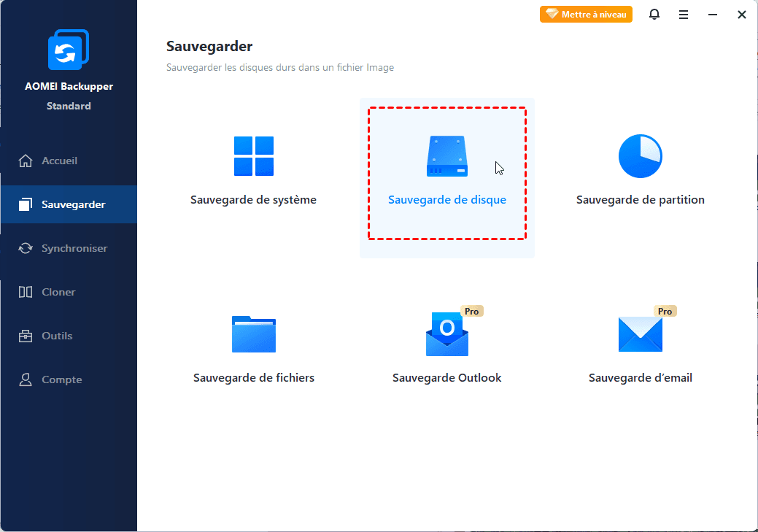Viewport: 758px width, 532px height.
Task: Minimize the AOMEI Backupper window
Action: click(713, 15)
